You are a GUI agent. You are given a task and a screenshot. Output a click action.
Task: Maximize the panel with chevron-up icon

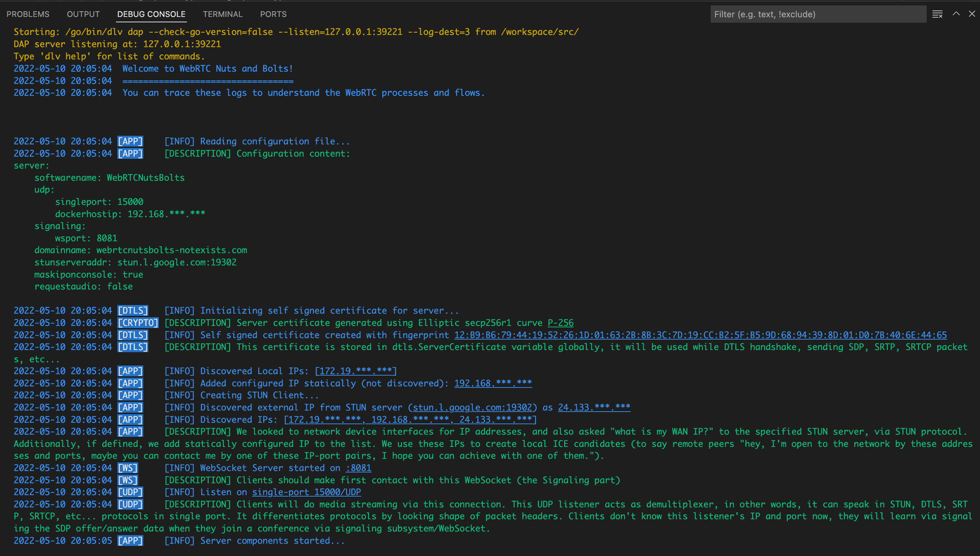click(956, 14)
